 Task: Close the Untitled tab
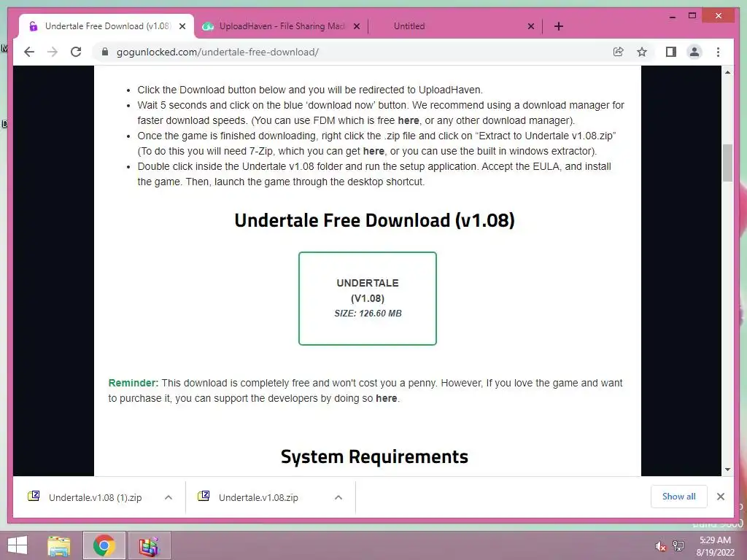tap(531, 26)
